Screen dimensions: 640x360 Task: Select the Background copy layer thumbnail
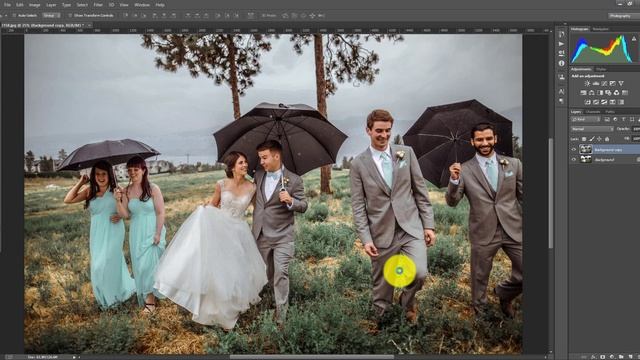point(586,150)
